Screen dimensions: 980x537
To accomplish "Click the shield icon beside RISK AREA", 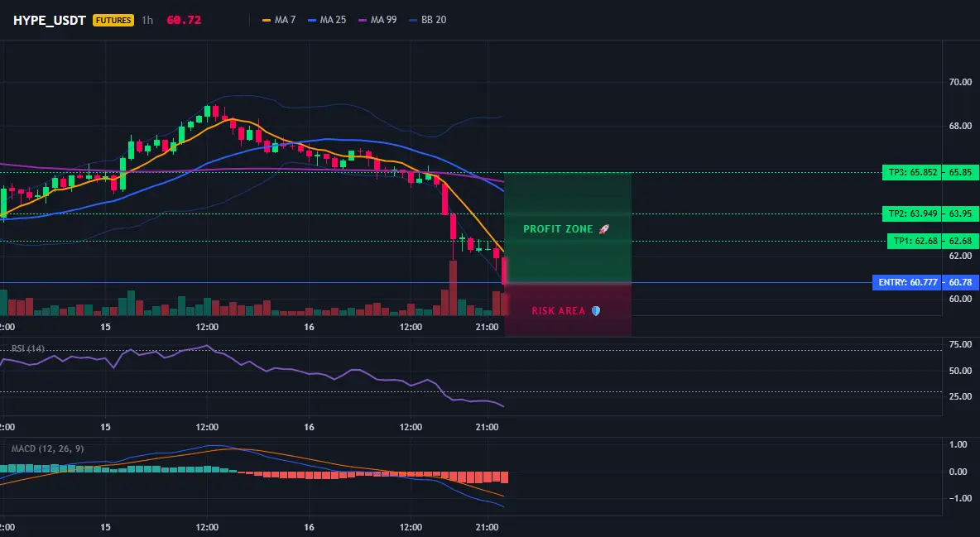I will coord(596,311).
